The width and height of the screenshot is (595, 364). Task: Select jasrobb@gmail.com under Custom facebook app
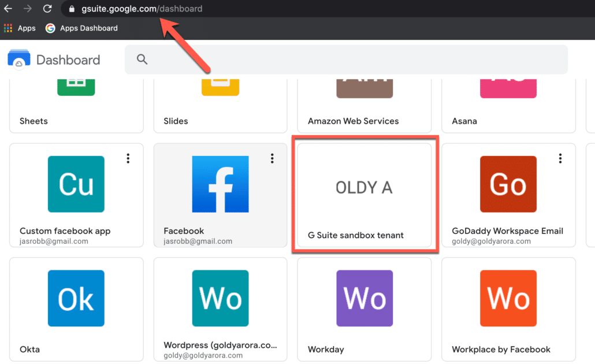click(x=54, y=241)
